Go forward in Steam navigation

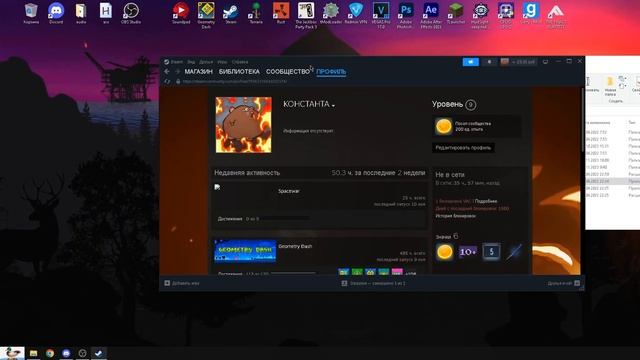point(177,71)
